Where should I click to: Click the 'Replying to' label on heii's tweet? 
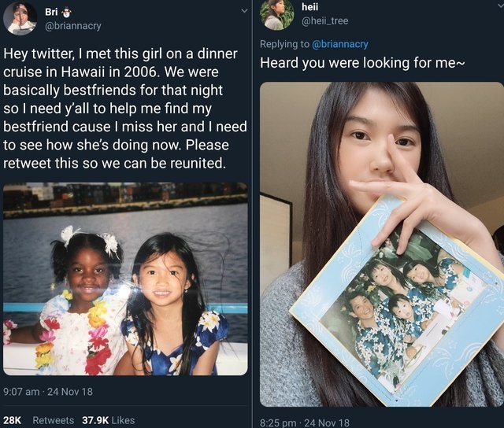point(284,44)
